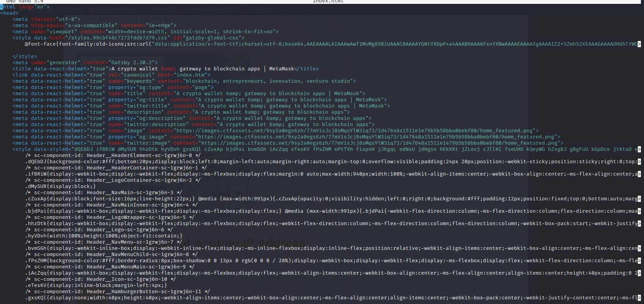Click the gatsby-global-css style tag
644x304 pixels.
128,38
